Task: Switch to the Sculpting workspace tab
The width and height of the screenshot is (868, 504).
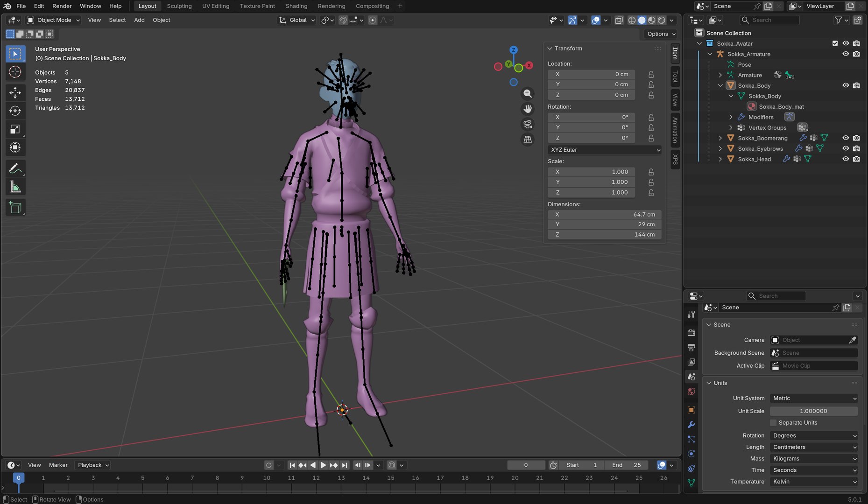Action: (179, 6)
